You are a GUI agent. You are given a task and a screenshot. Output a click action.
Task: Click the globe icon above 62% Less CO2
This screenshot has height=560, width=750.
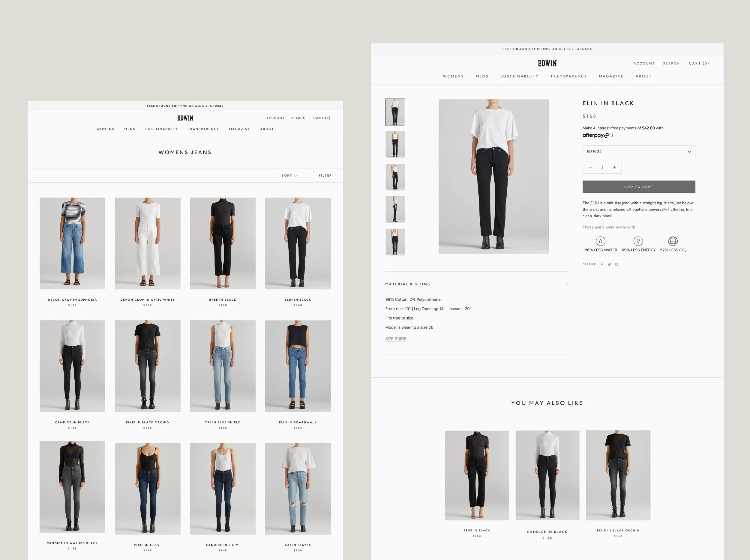pyautogui.click(x=673, y=241)
